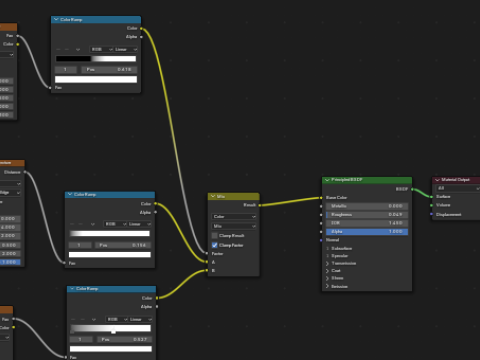Open Material Output target dropdown showing All
480x360 pixels.
[x=457, y=188]
